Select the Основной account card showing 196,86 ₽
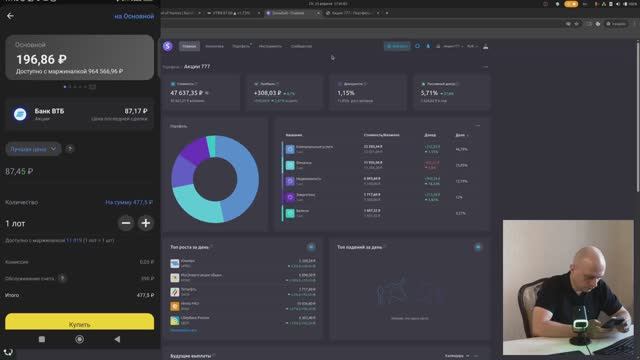The height and width of the screenshot is (360, 640). (x=80, y=57)
